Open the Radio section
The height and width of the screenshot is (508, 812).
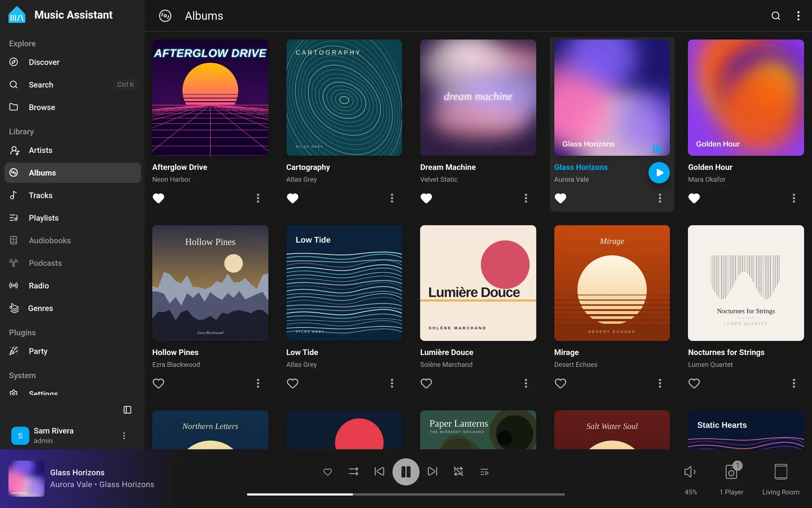coord(72,286)
